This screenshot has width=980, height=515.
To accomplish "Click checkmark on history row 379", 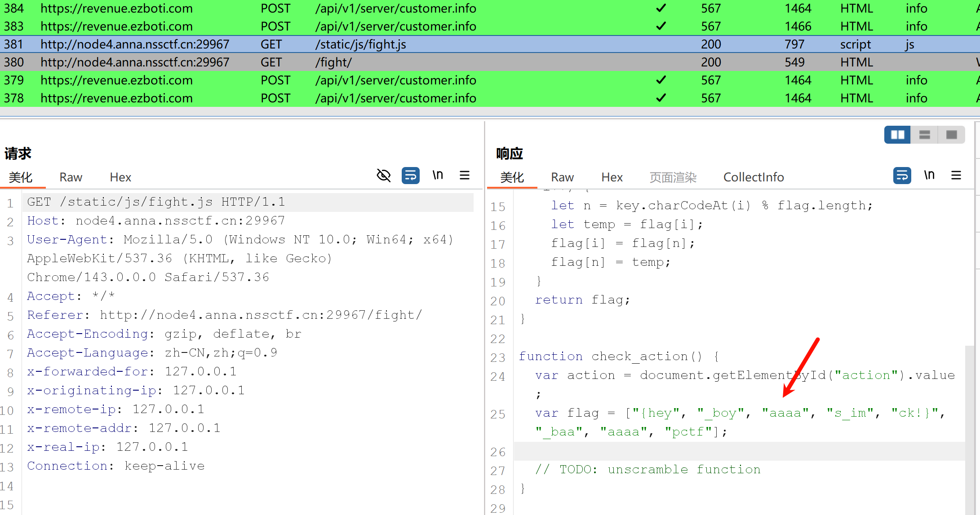I will tap(661, 80).
